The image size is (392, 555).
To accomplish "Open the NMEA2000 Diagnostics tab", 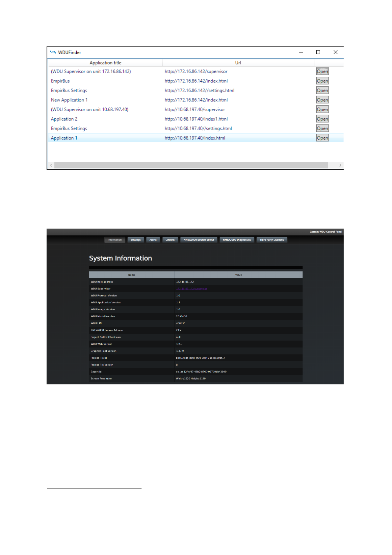I will pos(237,240).
